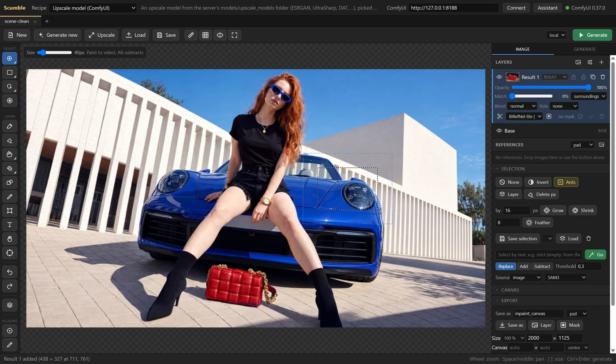This screenshot has width=616, height=364.
Task: Click the Connect button
Action: click(516, 8)
